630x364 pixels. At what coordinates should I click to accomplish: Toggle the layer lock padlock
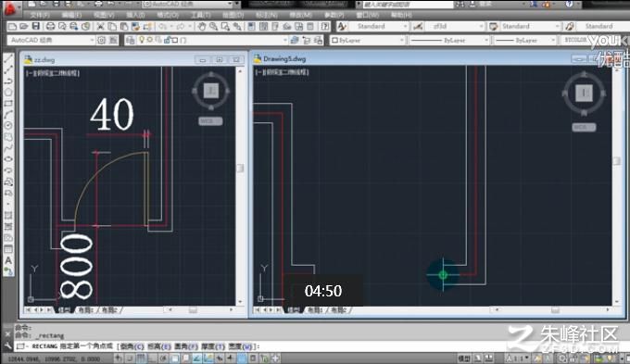(168, 40)
